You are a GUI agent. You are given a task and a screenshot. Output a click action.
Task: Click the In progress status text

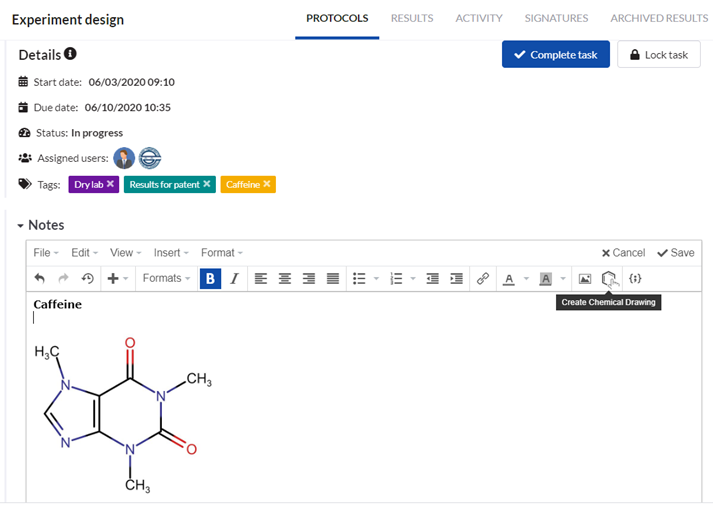click(x=97, y=133)
